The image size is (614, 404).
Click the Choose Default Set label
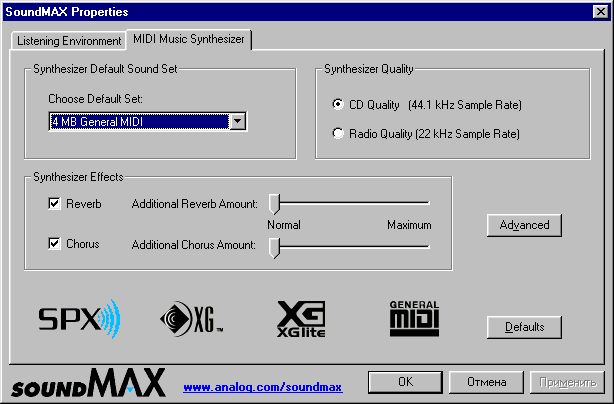pos(95,99)
